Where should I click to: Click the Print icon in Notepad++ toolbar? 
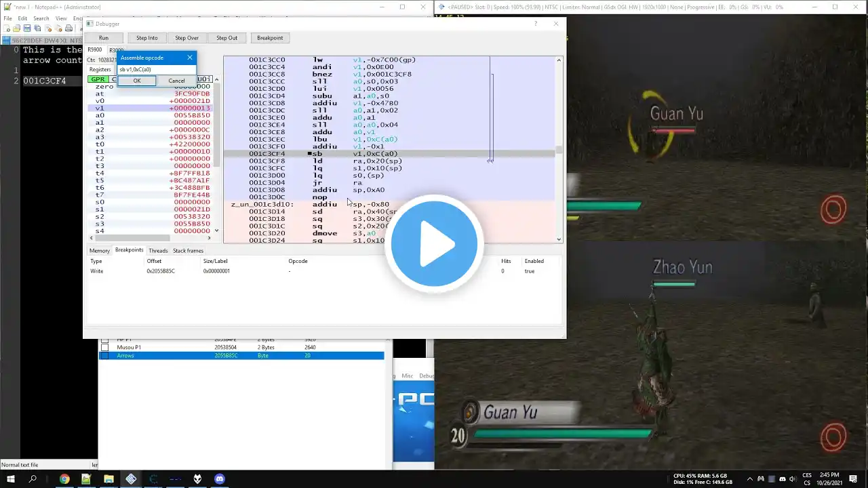(68, 28)
